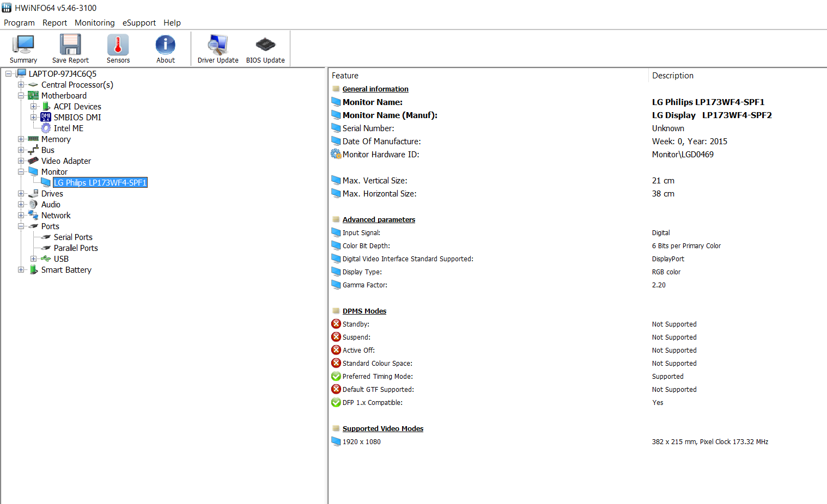
Task: Click the Bus tree icon
Action: pos(33,150)
